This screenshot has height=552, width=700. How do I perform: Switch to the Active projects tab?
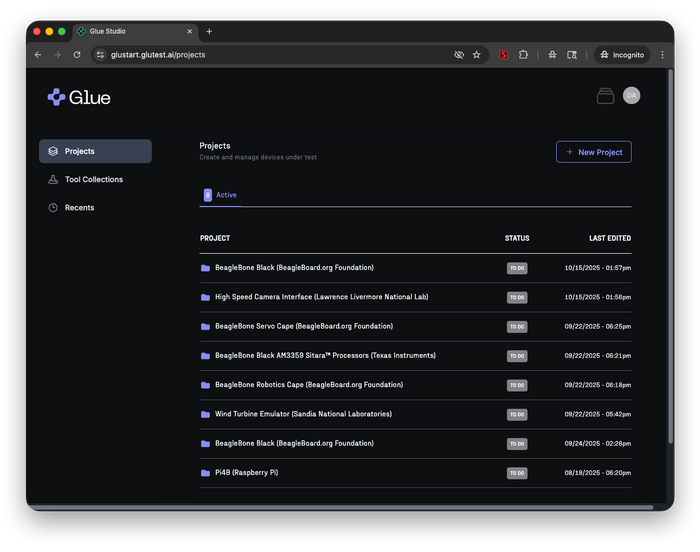coord(221,195)
